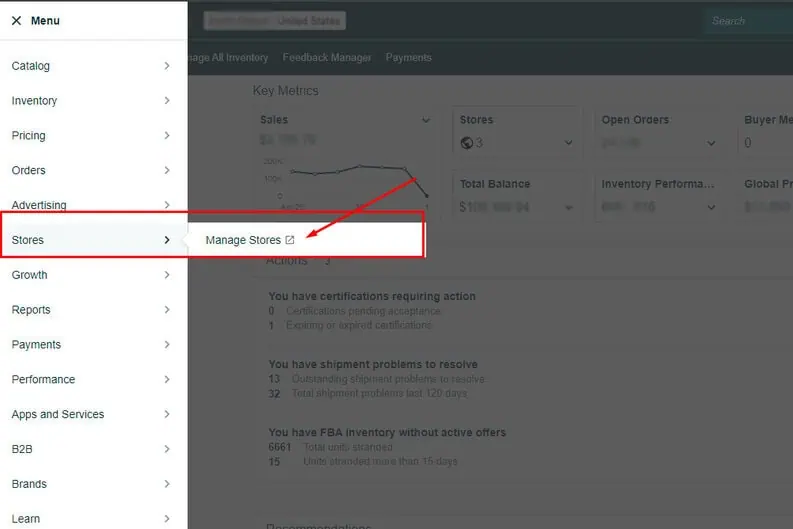Click 'You have shipment problems to resolve' heading
Screen dimensions: 793x529
click(x=373, y=364)
